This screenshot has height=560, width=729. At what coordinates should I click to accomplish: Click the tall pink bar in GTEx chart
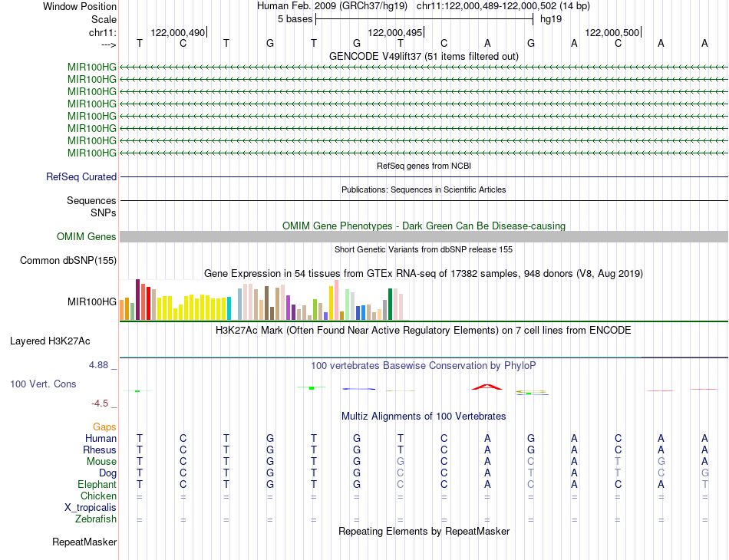[x=336, y=300]
